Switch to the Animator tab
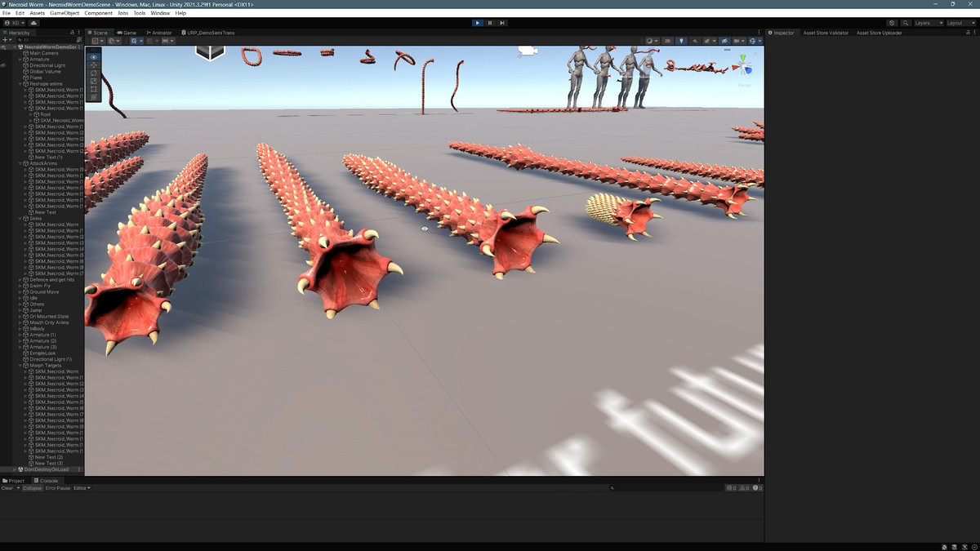This screenshot has width=980, height=551. tap(159, 33)
